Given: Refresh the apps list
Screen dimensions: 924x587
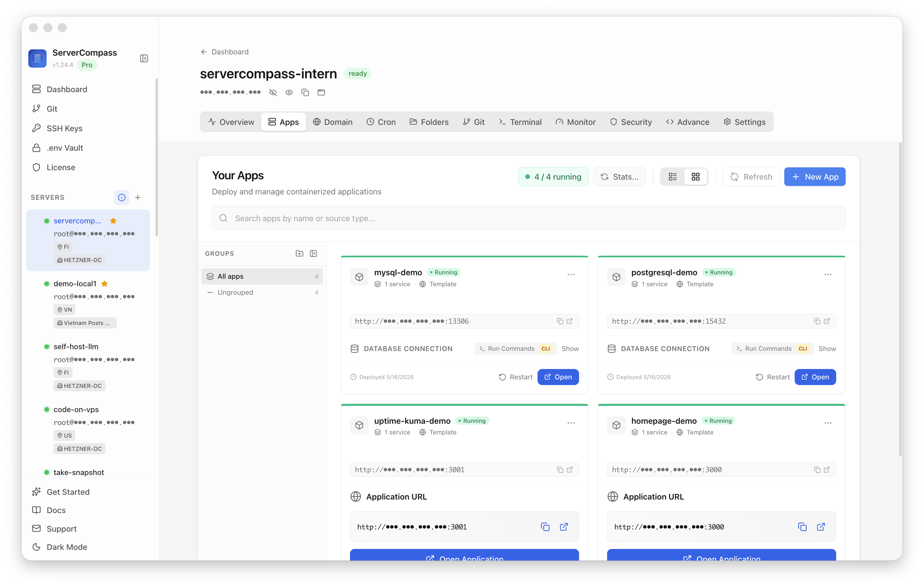Looking at the screenshot, I should [751, 177].
